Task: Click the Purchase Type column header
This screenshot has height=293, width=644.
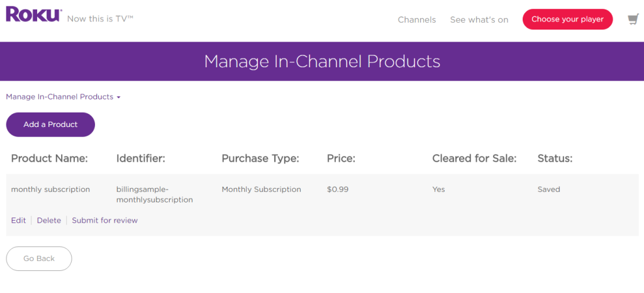Action: click(260, 158)
